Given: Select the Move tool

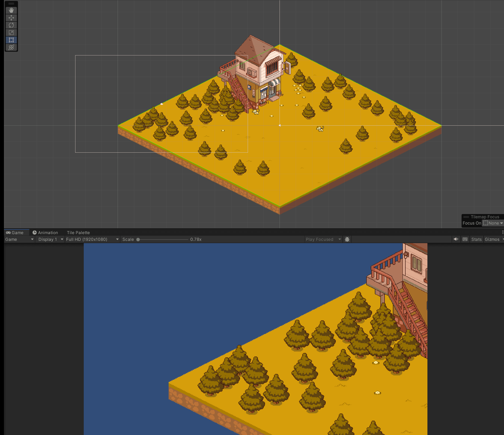Looking at the screenshot, I should click(11, 18).
